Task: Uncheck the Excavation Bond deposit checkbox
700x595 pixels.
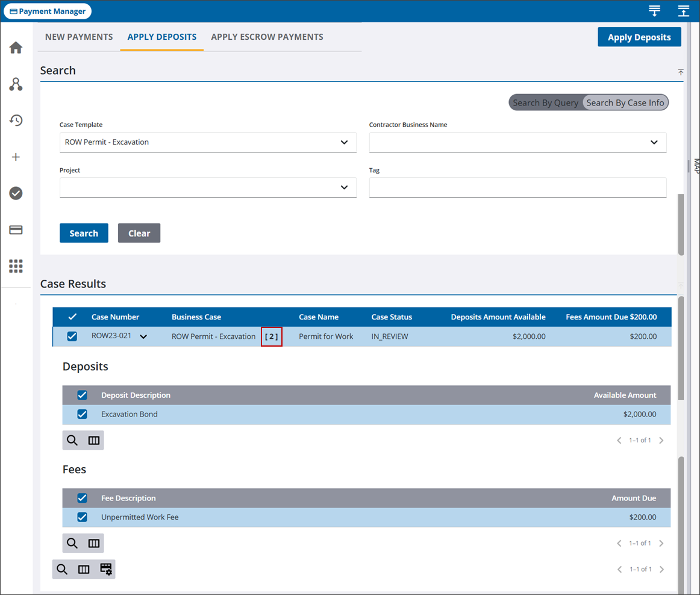Action: pyautogui.click(x=83, y=415)
